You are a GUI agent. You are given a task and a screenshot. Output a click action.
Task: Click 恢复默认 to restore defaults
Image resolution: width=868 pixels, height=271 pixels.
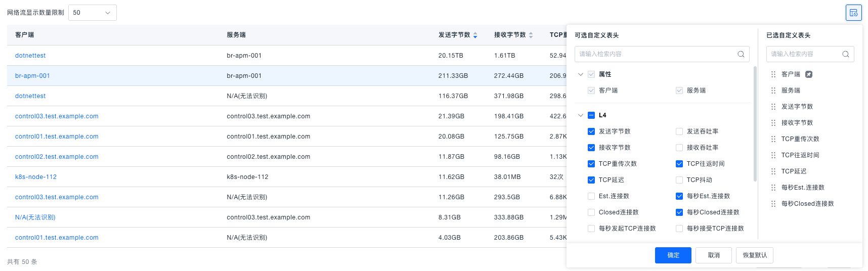(754, 255)
